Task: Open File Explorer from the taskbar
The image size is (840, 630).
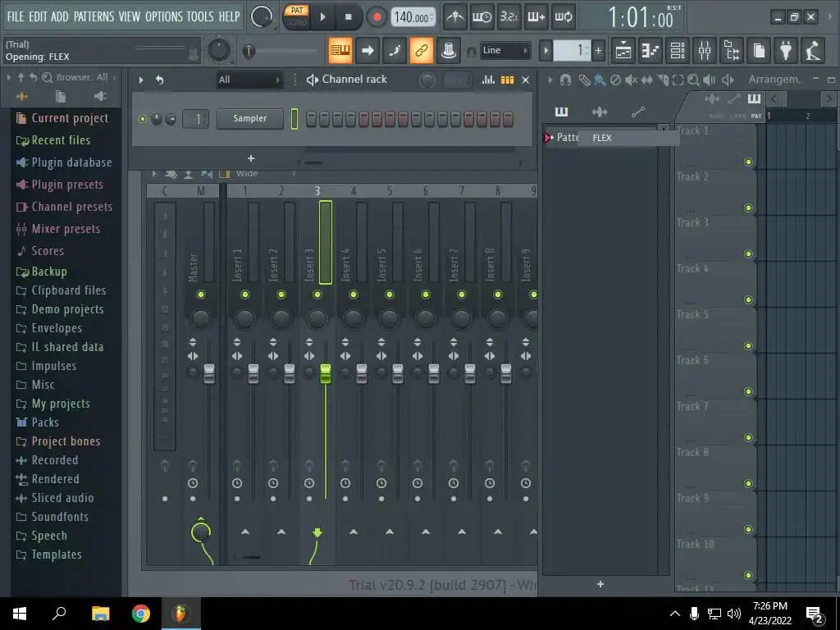Action: pos(100,614)
